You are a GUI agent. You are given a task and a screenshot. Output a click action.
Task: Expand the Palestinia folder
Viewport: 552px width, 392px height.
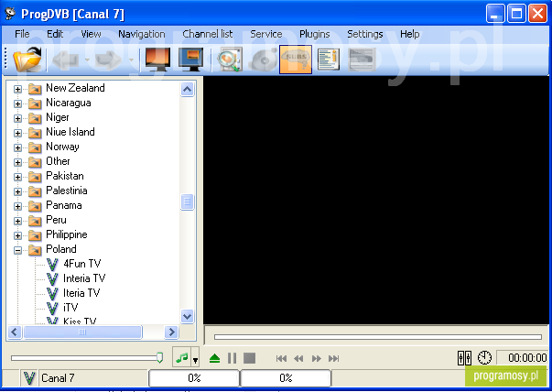pyautogui.click(x=17, y=191)
